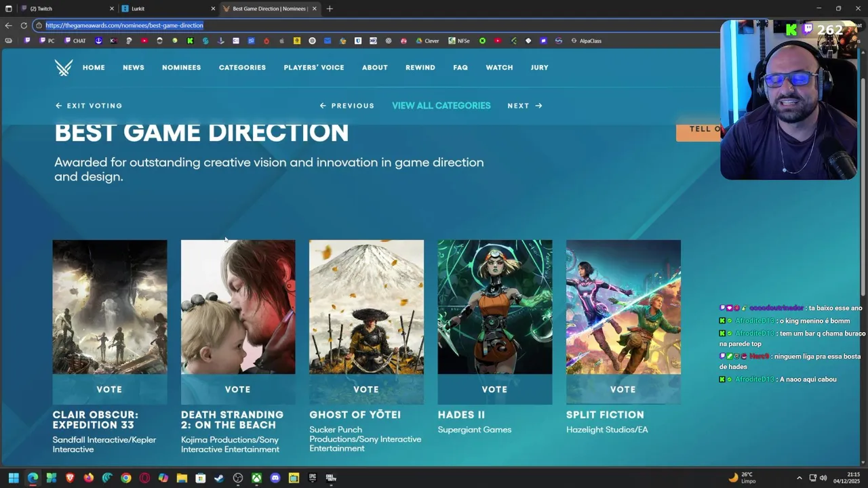Close the Lurkit tab
Image resolution: width=868 pixels, height=488 pixels.
[213, 9]
